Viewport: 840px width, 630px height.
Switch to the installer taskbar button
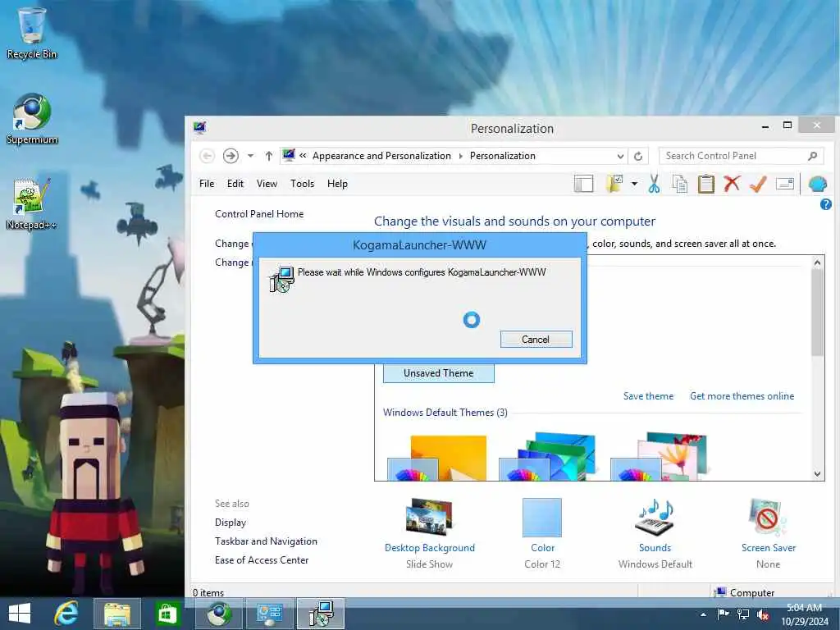tap(321, 614)
